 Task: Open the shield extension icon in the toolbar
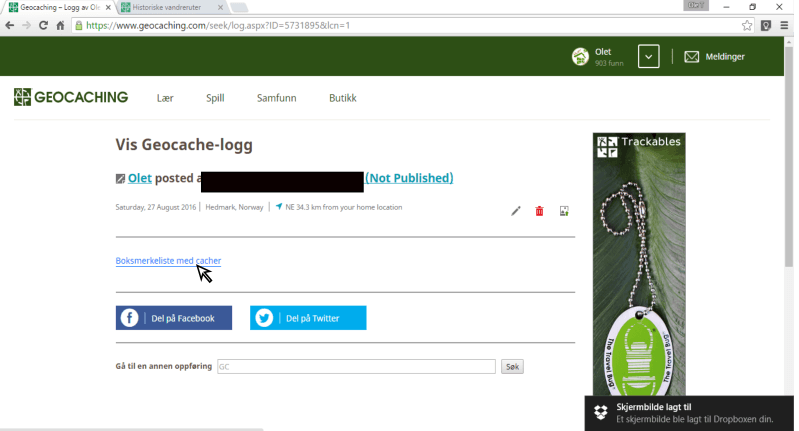(765, 25)
